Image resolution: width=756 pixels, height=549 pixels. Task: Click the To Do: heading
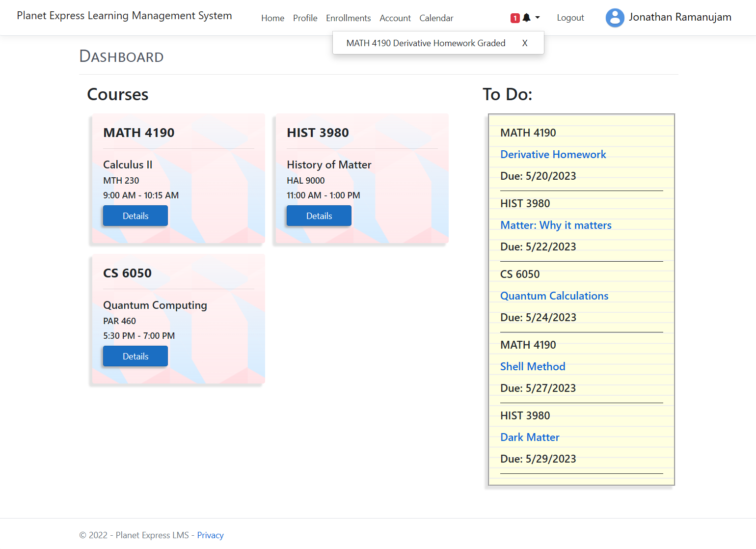507,94
